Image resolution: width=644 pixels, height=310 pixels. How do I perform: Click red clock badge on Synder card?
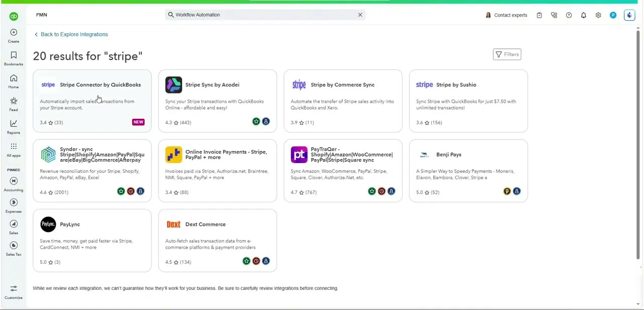click(x=131, y=191)
